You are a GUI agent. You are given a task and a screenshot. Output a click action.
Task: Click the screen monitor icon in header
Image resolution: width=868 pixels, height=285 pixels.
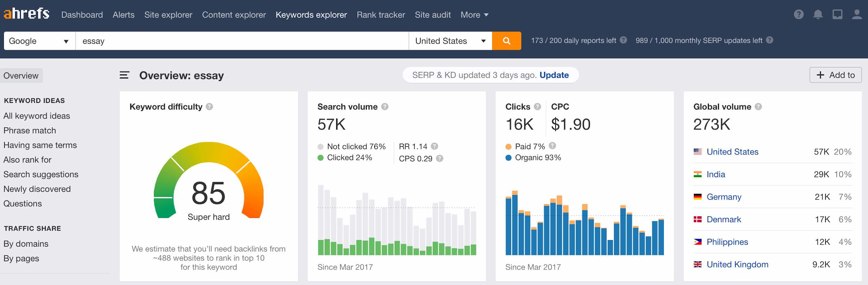pyautogui.click(x=837, y=14)
